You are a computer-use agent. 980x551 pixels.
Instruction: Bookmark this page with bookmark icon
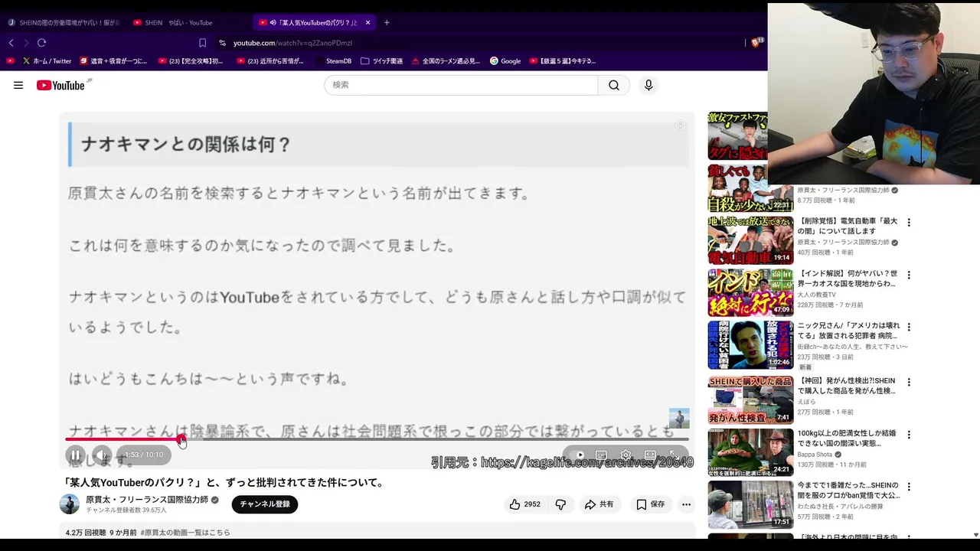pyautogui.click(x=202, y=43)
